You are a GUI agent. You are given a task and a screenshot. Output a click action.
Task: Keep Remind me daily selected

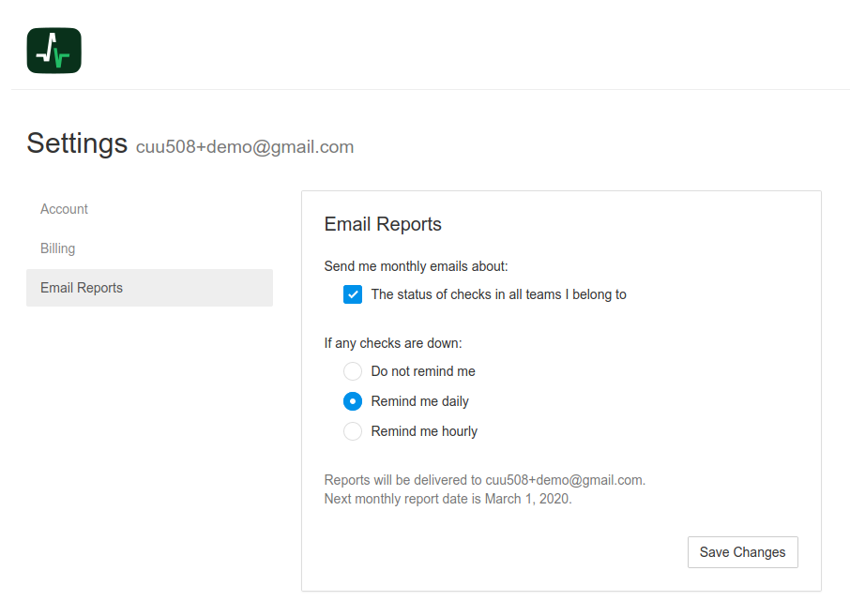pos(352,400)
